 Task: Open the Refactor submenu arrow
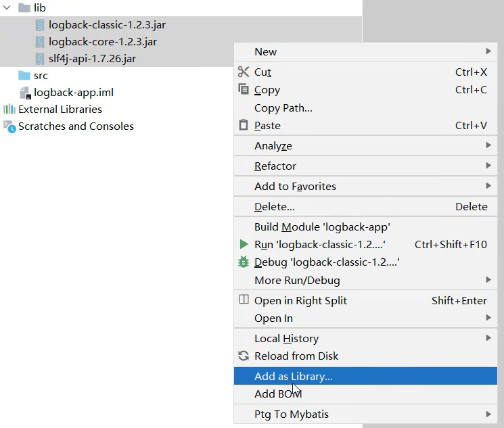(x=488, y=166)
